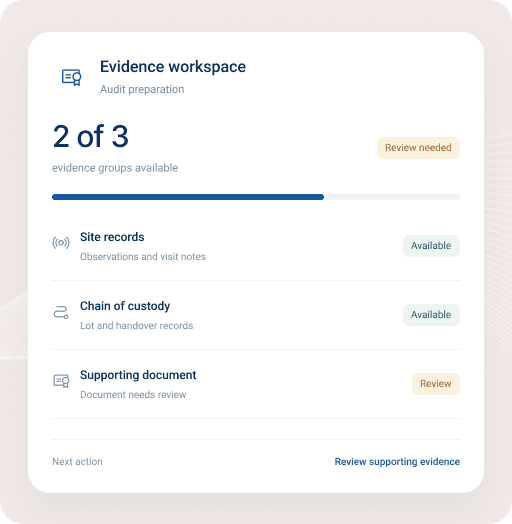
Task: Click the evidence groups progress bar
Action: (256, 197)
